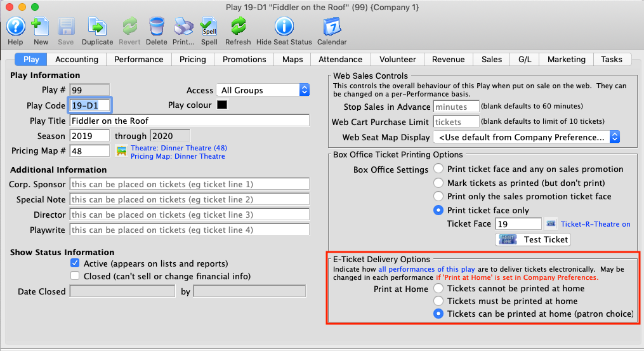Switch to the Accounting tab
Viewport: 644px width, 351px height.
tap(77, 59)
